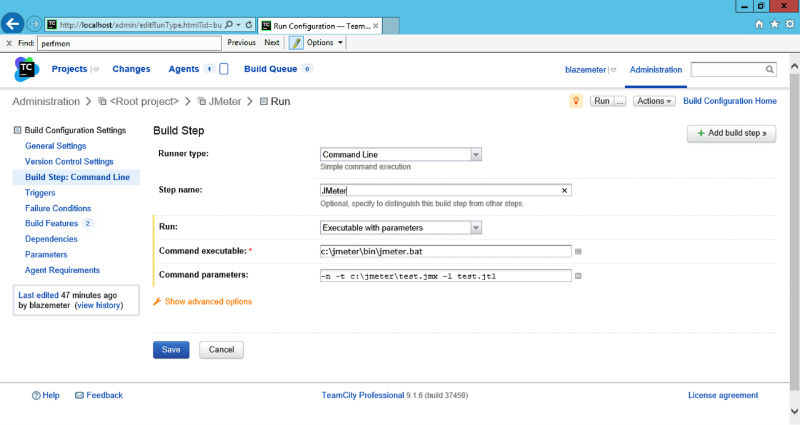Viewport: 800px width, 425px height.
Task: Open the License agreement link
Action: [723, 395]
